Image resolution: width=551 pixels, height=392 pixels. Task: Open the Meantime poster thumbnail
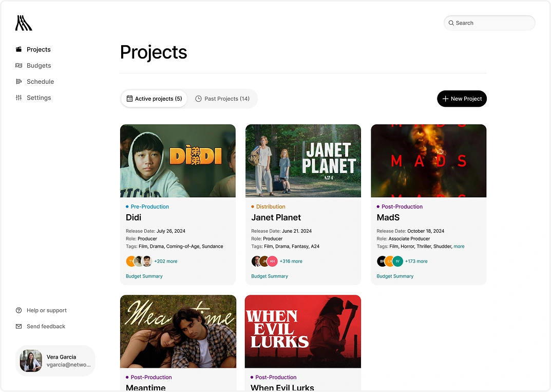pyautogui.click(x=178, y=331)
